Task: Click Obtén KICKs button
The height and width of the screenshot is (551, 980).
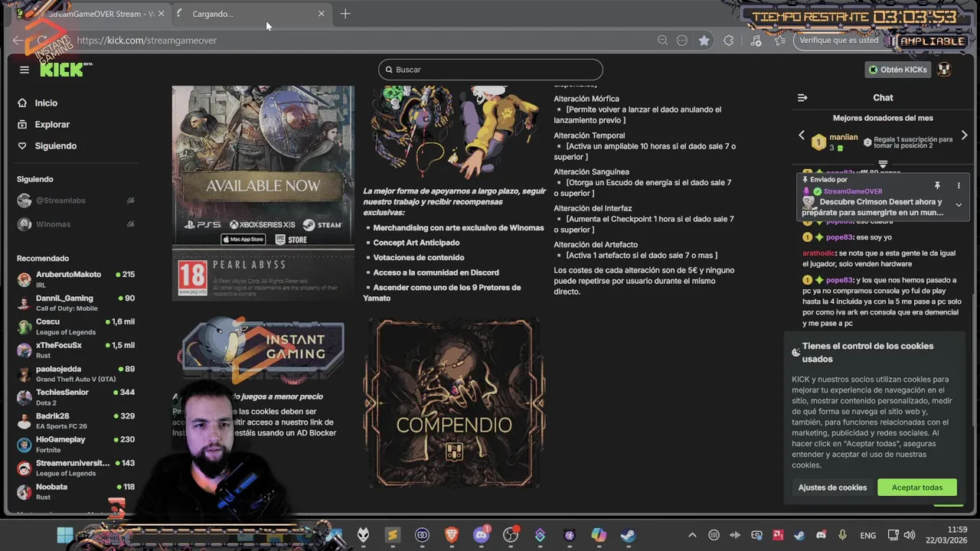Action: pos(898,70)
